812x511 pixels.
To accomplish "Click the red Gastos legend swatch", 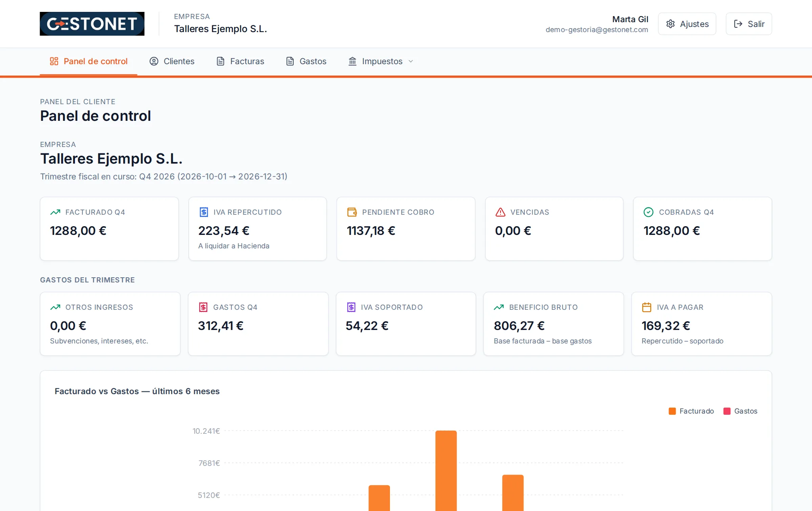I will 727,411.
